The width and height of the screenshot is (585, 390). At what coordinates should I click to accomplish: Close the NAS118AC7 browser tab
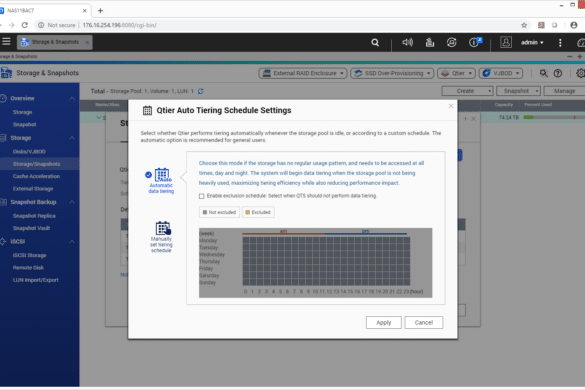click(84, 10)
